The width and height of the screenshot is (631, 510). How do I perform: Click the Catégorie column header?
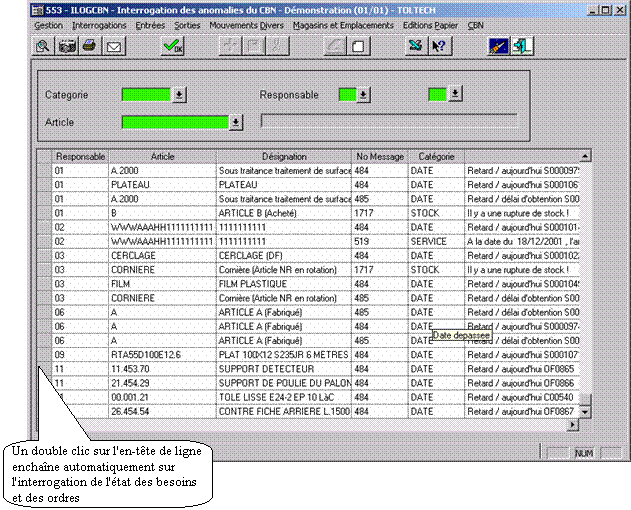pyautogui.click(x=436, y=157)
